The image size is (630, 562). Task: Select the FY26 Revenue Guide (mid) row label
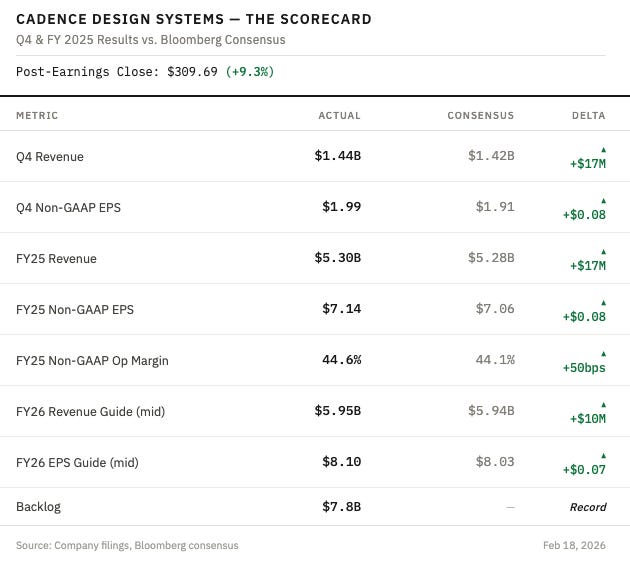click(x=90, y=411)
